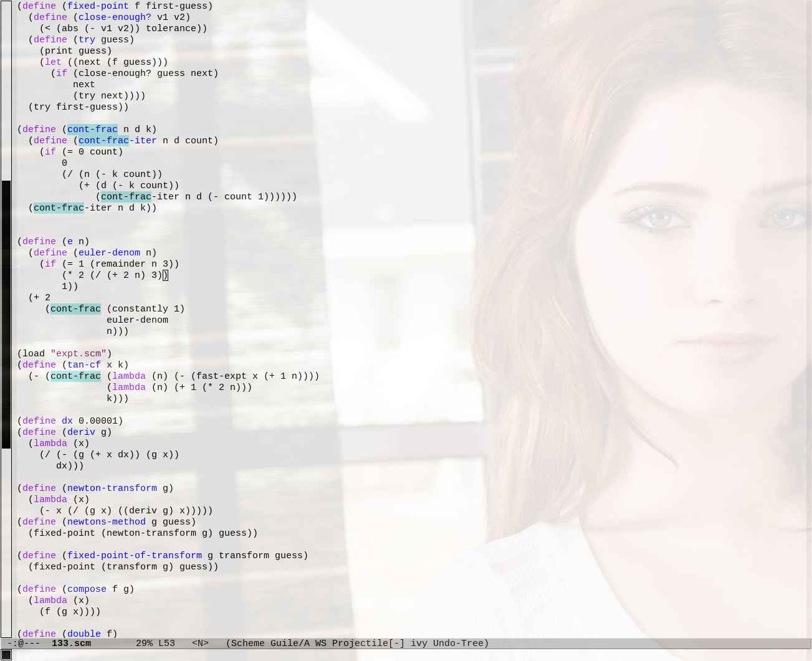Click the scrollbar track above the thumb
Screen dimensions: 812x661
6,90
